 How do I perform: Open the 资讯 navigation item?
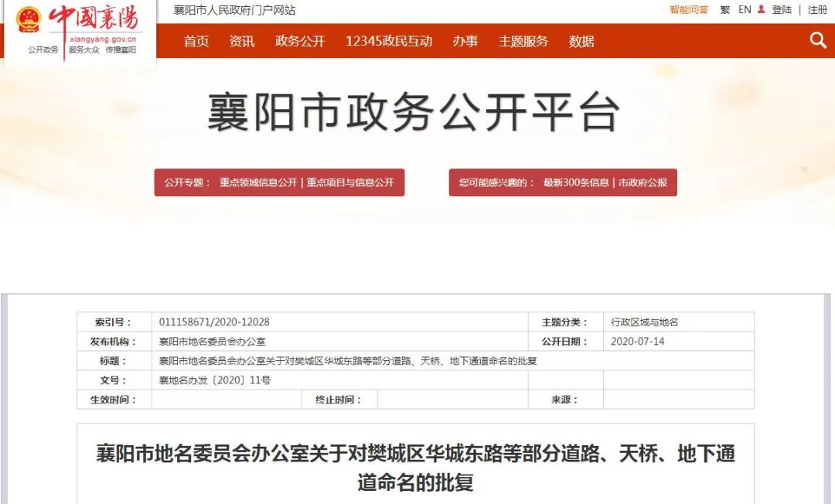242,41
